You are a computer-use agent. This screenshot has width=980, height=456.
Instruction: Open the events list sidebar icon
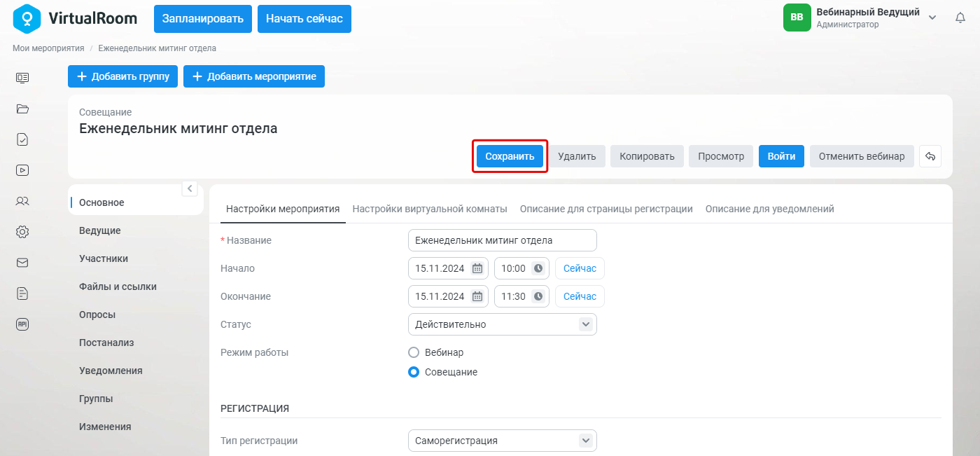pyautogui.click(x=22, y=78)
